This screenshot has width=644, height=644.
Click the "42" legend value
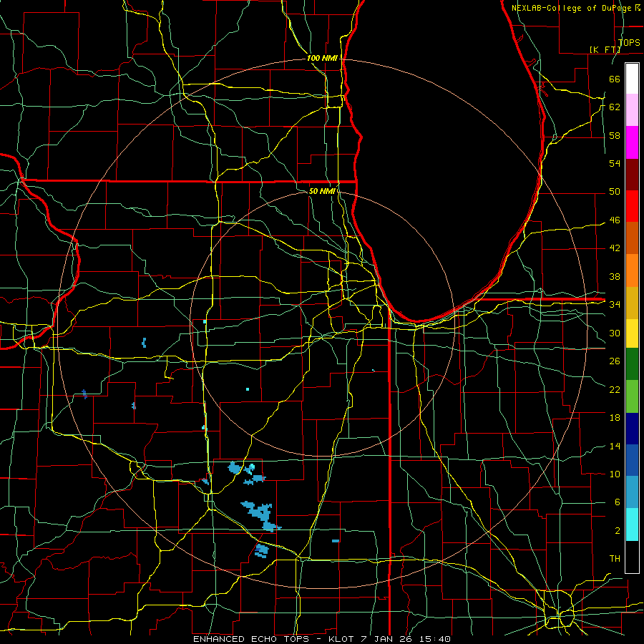click(615, 248)
